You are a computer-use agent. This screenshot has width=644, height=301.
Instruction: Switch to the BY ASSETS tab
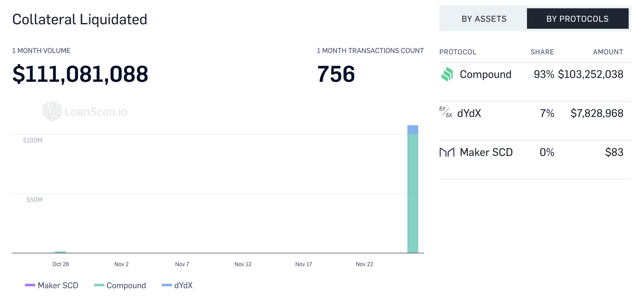click(x=484, y=19)
